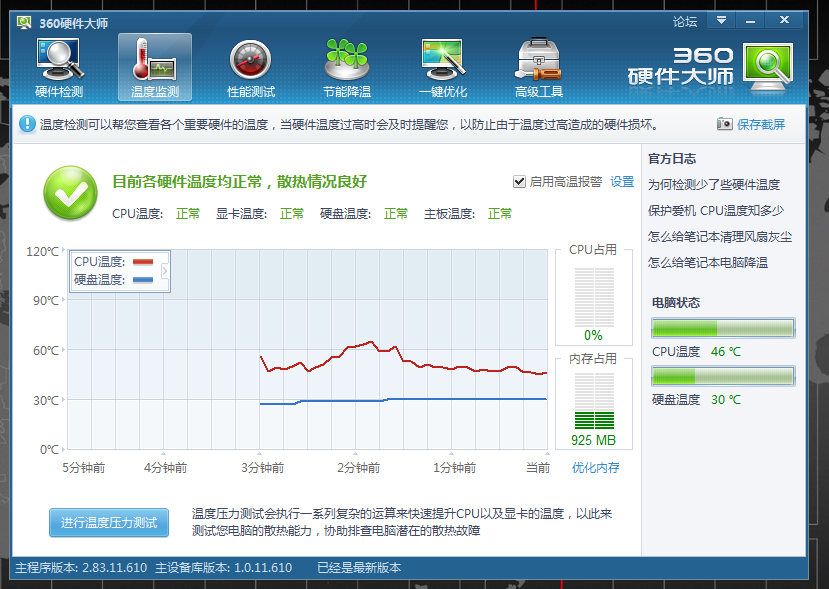The width and height of the screenshot is (829, 589).
Task: Click the title bar 360 app icon
Action: [24, 22]
